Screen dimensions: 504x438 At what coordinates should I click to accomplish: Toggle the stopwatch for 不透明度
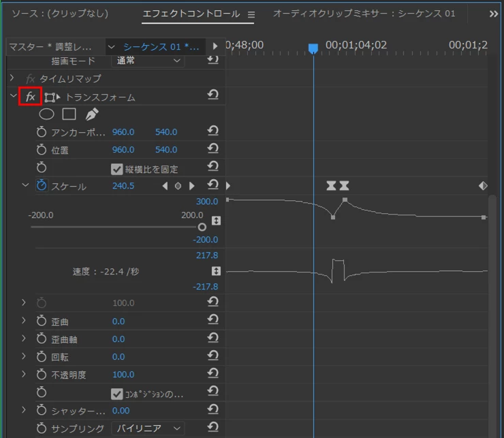[42, 374]
